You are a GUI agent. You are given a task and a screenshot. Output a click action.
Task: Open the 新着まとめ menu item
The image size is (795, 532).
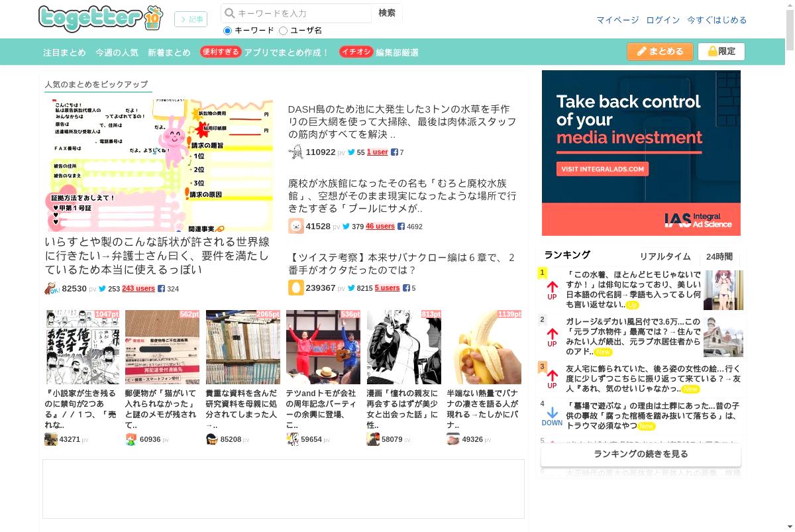tap(169, 52)
